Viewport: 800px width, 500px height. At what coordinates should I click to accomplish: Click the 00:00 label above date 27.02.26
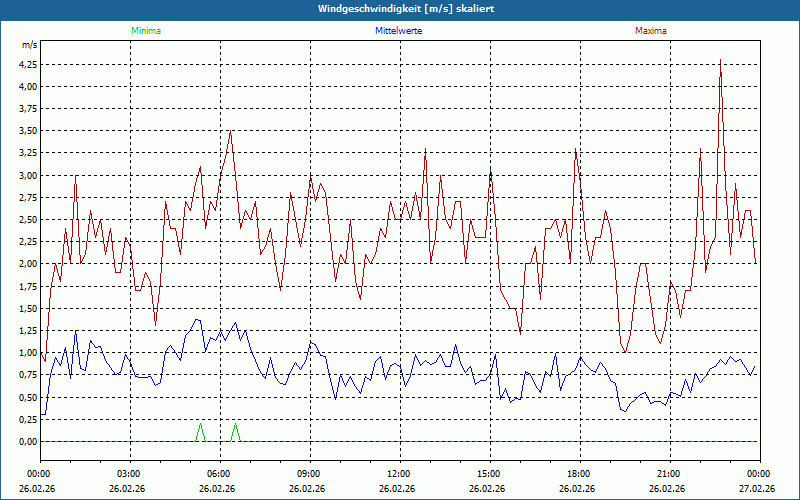(x=760, y=474)
